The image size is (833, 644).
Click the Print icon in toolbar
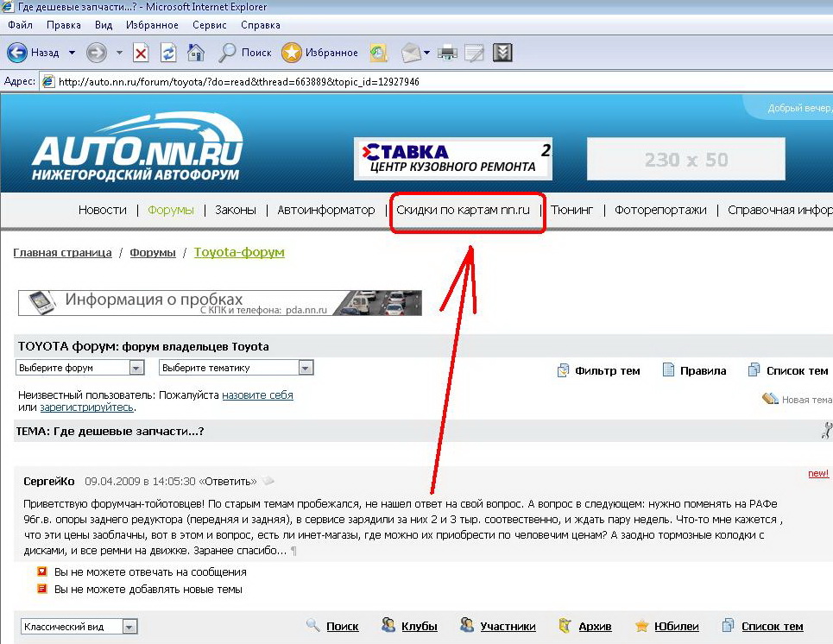point(447,53)
